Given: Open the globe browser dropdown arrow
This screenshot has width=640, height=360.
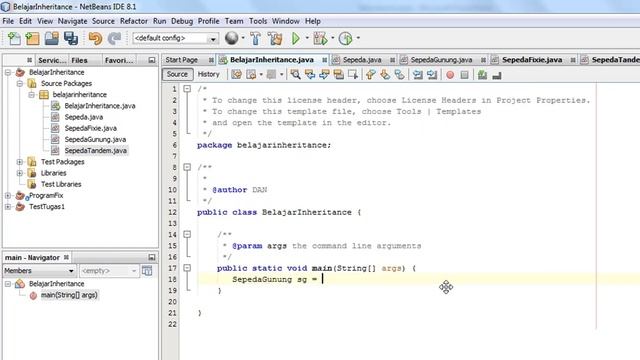Looking at the screenshot, I should 243,38.
